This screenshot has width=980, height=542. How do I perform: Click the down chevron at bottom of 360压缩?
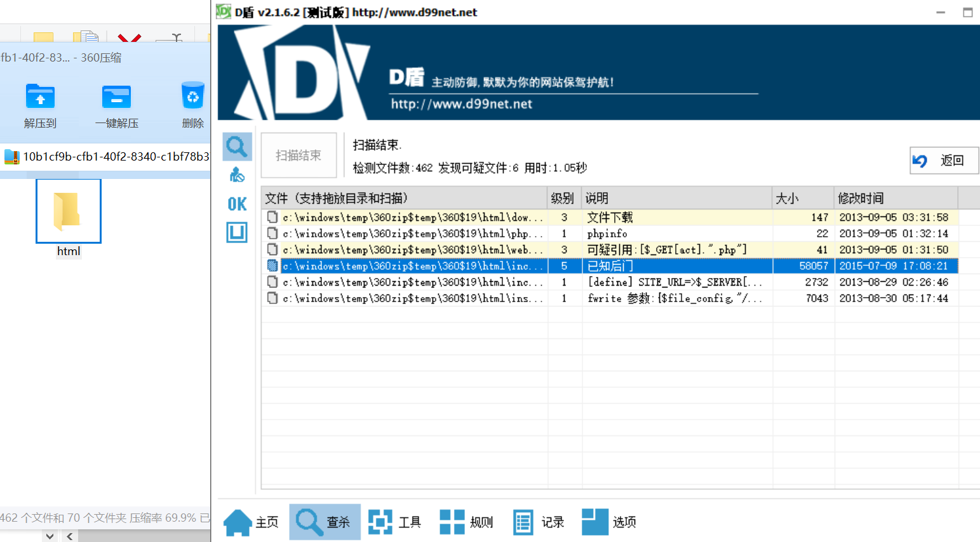pyautogui.click(x=50, y=536)
